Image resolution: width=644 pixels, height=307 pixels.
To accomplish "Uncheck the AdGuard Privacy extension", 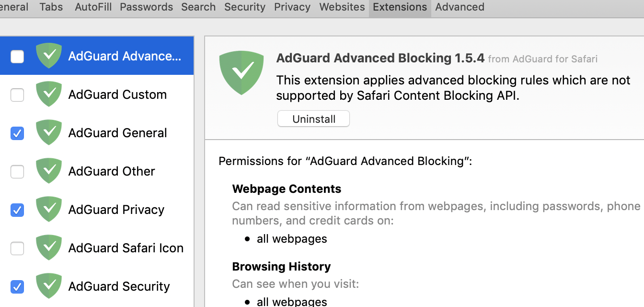I will [17, 210].
